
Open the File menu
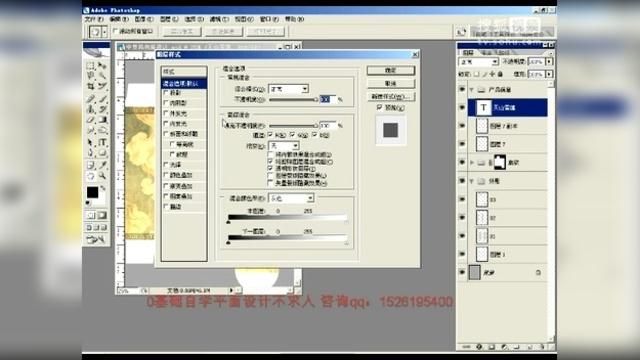[93, 19]
